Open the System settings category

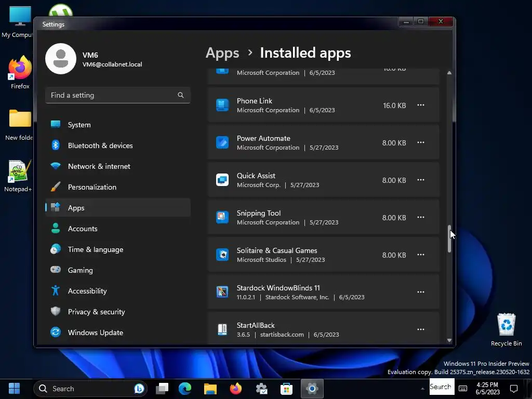click(118, 125)
